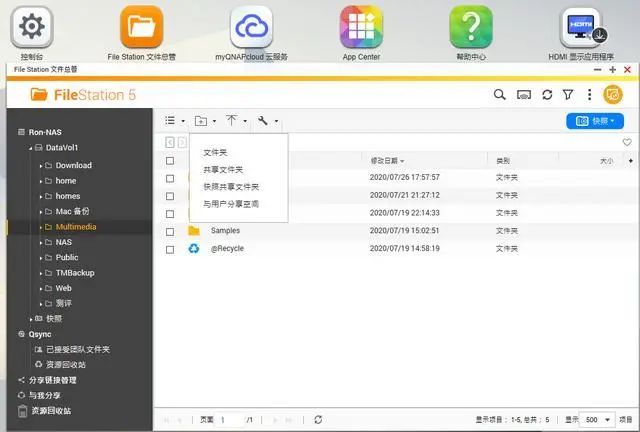640x432 pixels.
Task: Click the wrench tools toolbar icon
Action: click(263, 120)
